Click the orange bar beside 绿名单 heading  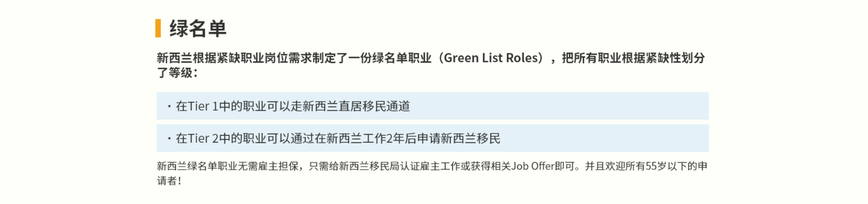click(x=158, y=28)
